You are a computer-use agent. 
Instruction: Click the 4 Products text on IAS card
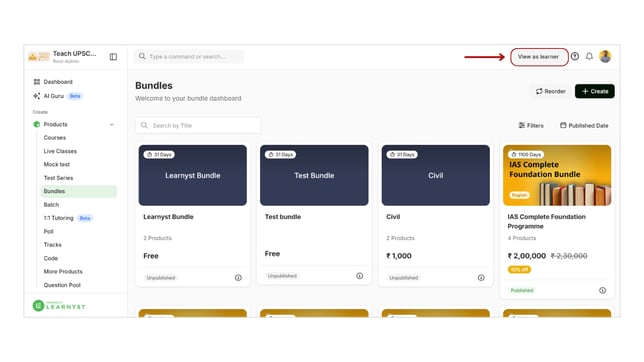pos(522,238)
